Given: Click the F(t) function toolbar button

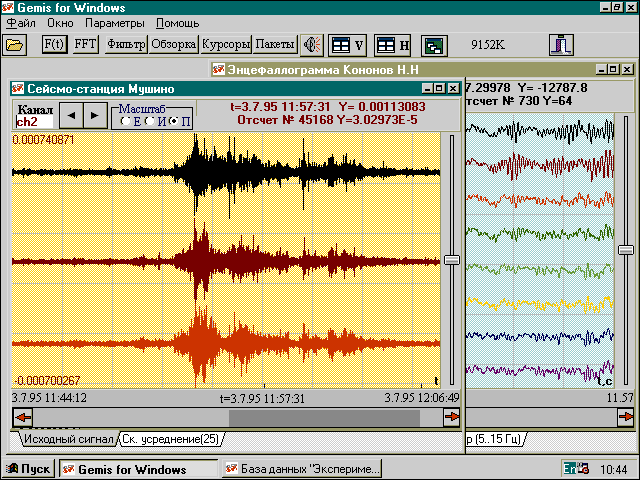Looking at the screenshot, I should tap(54, 45).
